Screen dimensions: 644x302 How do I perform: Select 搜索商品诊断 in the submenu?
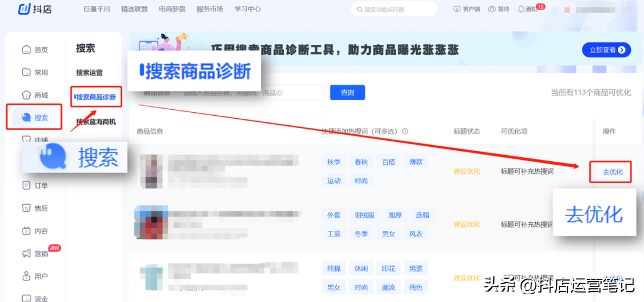click(96, 97)
